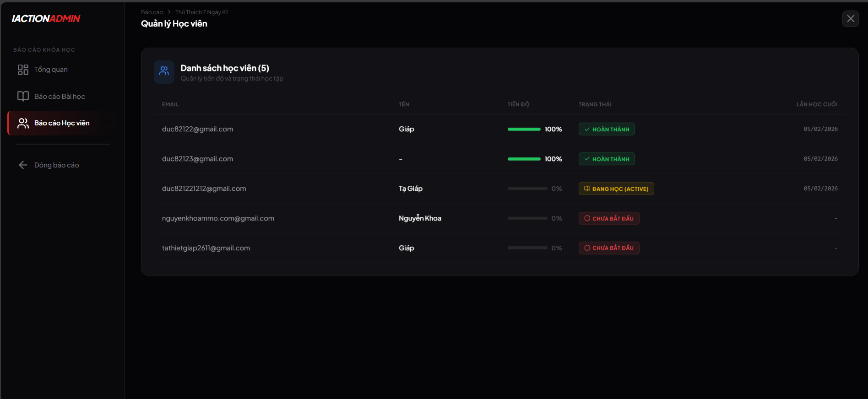868x399 pixels.
Task: Select the email nguyenkhoammo.com@gmail.com
Action: pyautogui.click(x=218, y=219)
